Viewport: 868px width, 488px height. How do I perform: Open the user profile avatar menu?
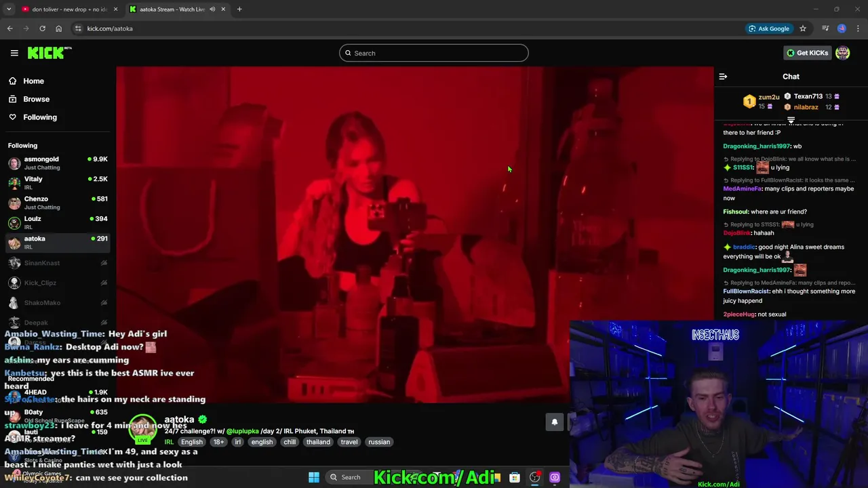843,53
